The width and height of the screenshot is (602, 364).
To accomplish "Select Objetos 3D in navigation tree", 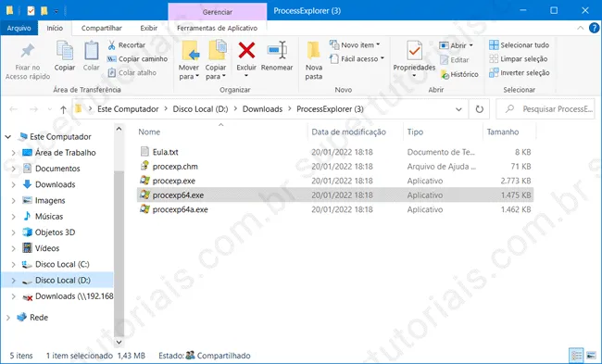I will (55, 232).
